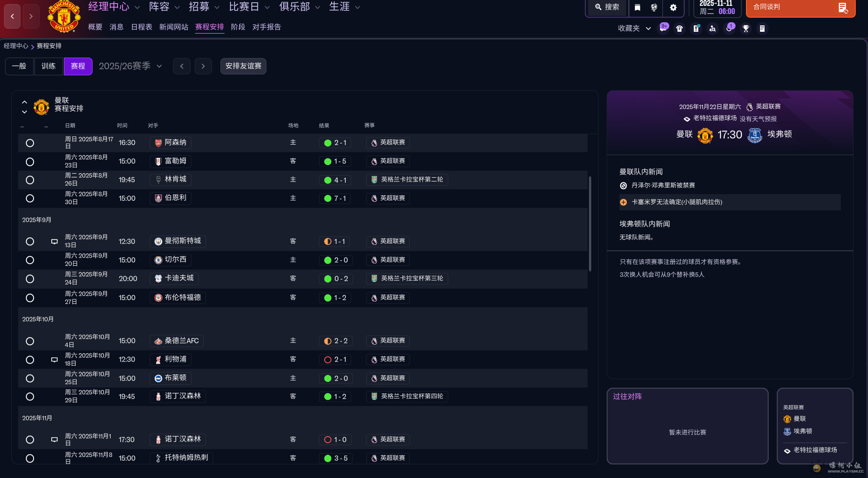Open the trophy competitions shortcut
The width and height of the screenshot is (868, 478).
(x=745, y=29)
